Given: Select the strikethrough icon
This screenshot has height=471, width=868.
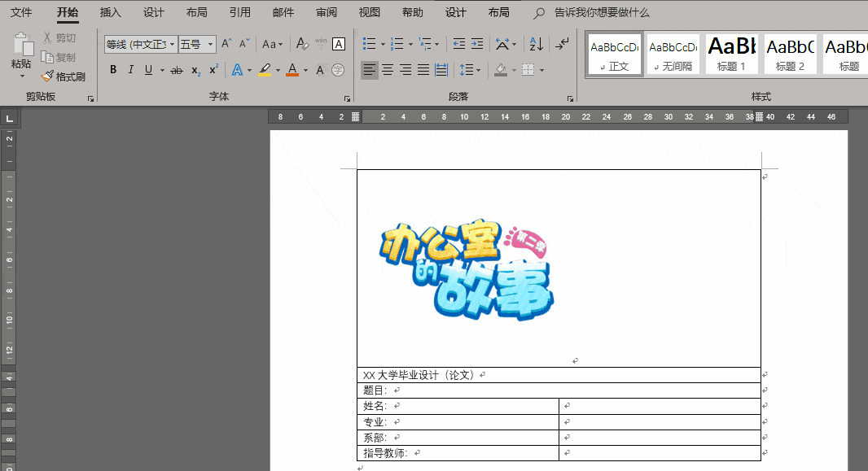Looking at the screenshot, I should pyautogui.click(x=177, y=70).
